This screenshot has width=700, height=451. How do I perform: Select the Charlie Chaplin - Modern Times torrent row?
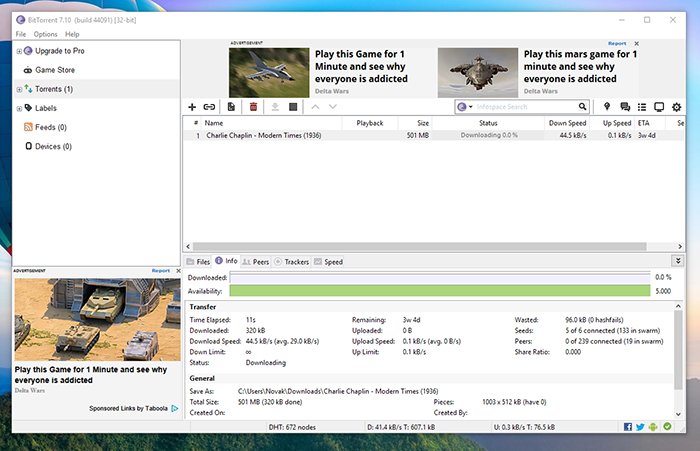click(x=433, y=135)
